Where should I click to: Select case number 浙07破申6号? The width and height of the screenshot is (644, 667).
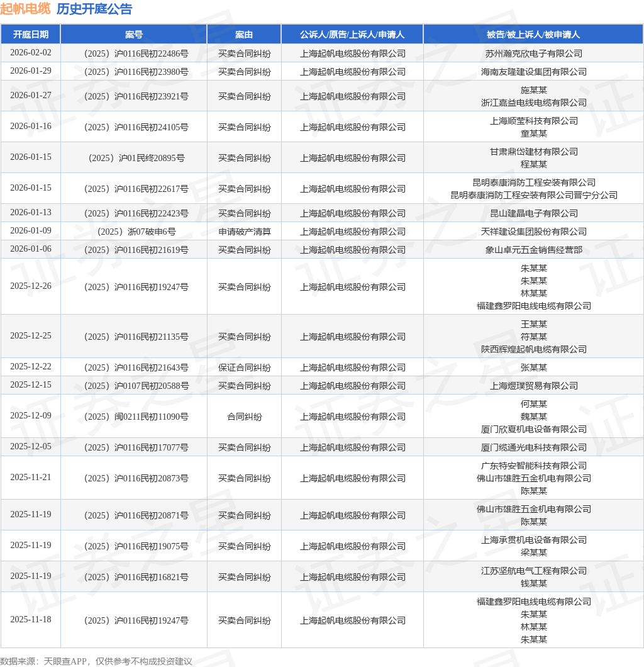136,232
